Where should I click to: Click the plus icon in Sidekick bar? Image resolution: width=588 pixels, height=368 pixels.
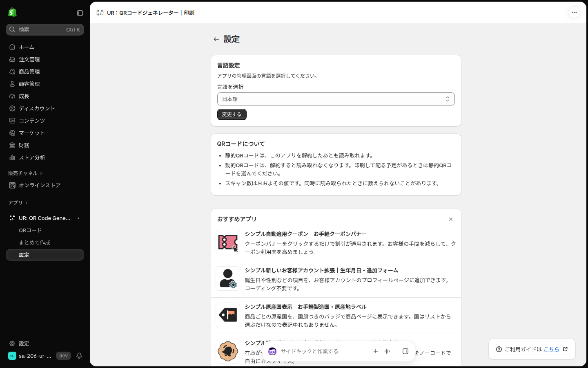tap(376, 351)
